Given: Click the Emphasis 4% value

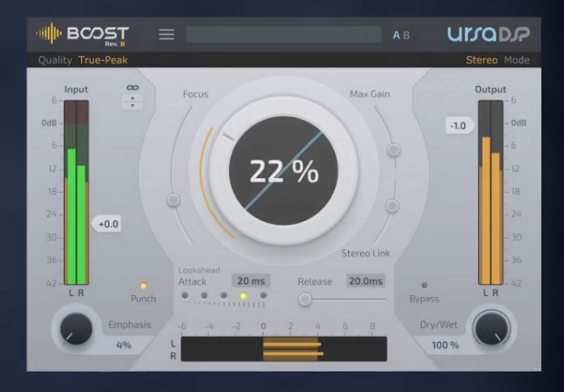Looking at the screenshot, I should pos(124,345).
